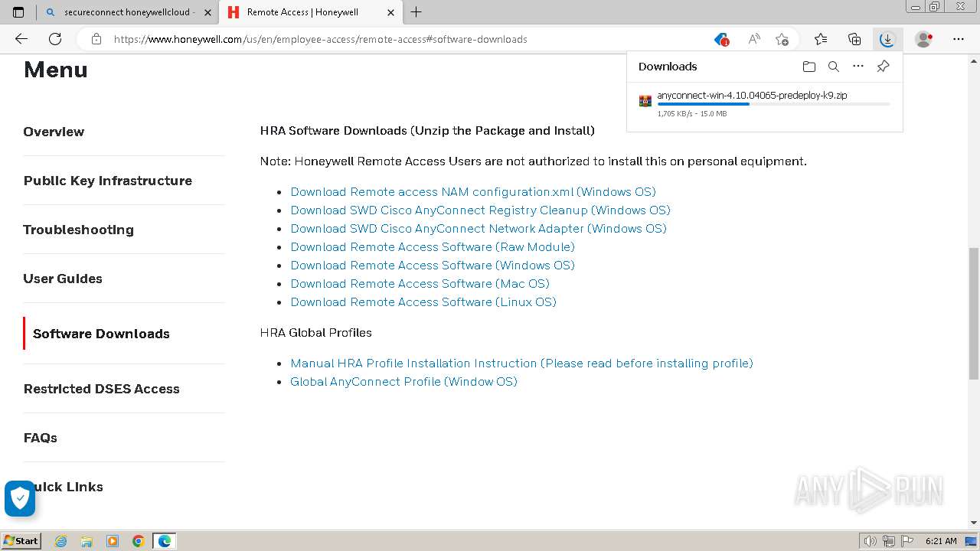Go to the Troubleshooting section
The height and width of the screenshot is (551, 980).
click(x=78, y=230)
